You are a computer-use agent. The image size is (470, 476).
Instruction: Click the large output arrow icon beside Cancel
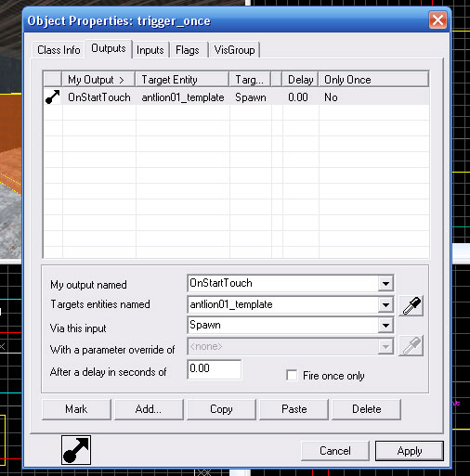[x=76, y=450]
